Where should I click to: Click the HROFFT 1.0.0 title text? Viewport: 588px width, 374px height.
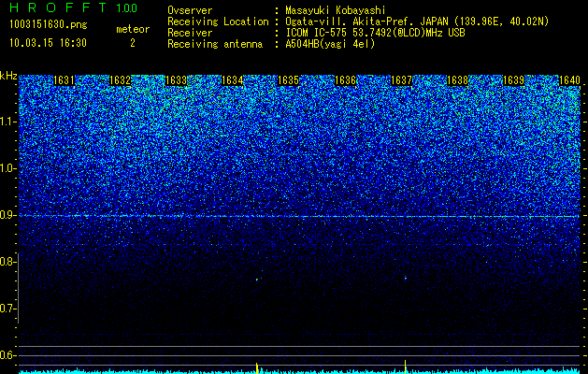[x=74, y=7]
